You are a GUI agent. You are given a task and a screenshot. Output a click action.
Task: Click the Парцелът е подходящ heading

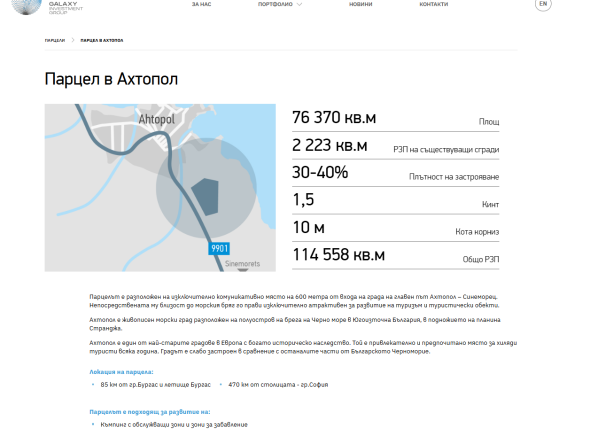[x=150, y=412]
